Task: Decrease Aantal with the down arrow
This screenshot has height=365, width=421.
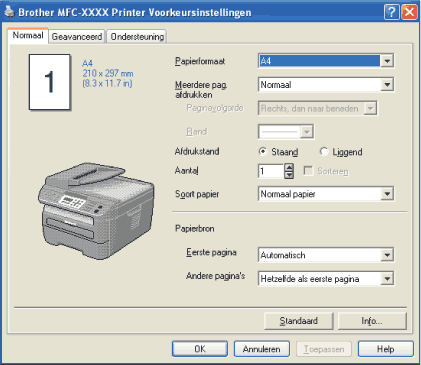Action: 289,175
